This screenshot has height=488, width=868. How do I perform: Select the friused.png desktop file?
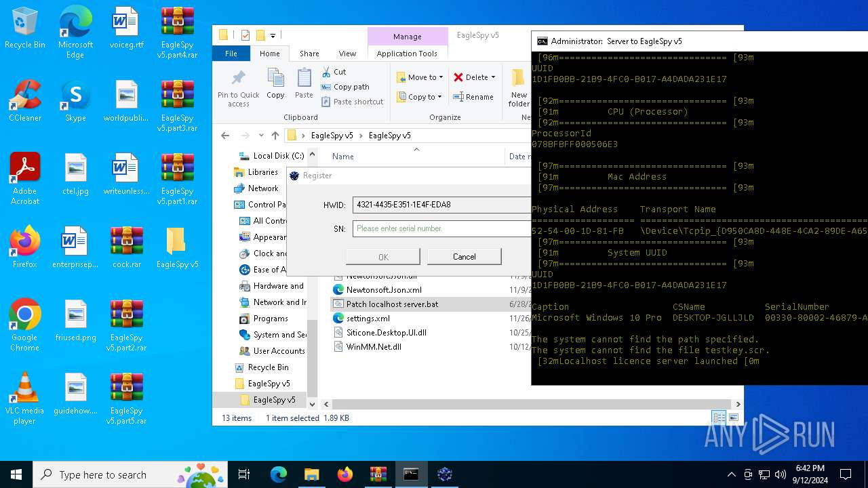point(75,321)
